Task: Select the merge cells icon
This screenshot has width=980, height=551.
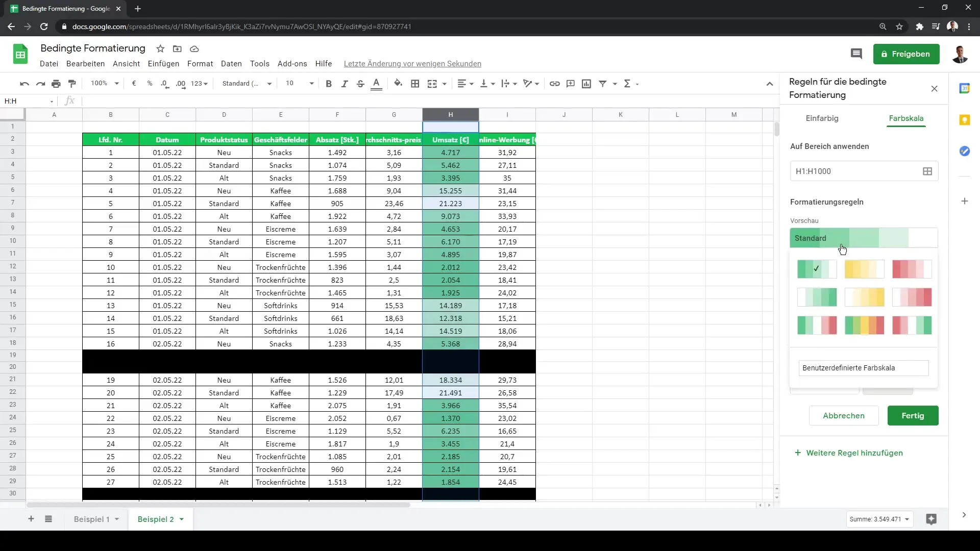Action: point(433,84)
